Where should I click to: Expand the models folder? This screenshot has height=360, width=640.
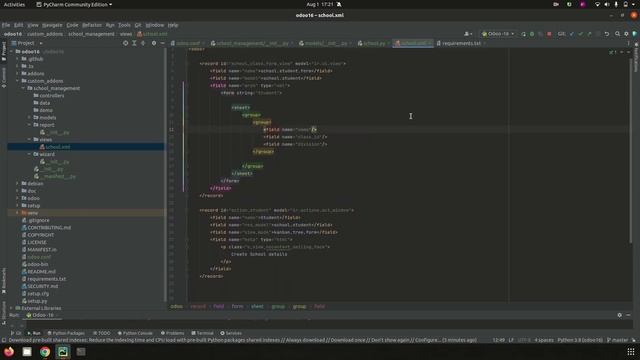click(x=29, y=118)
